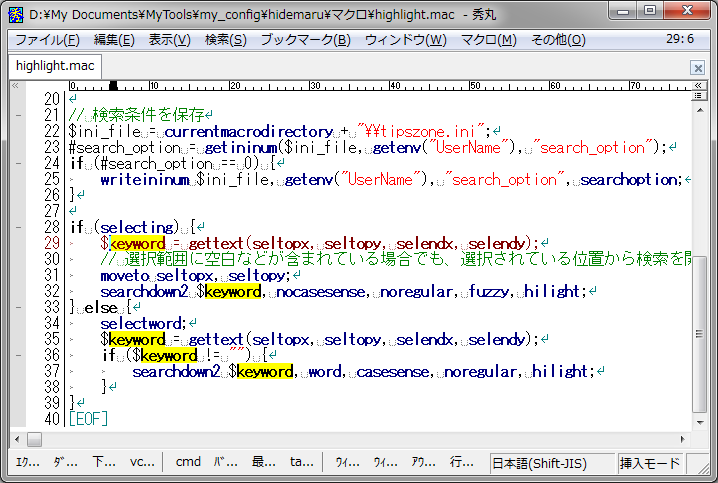Click searchoption at end of line 25
This screenshot has height=483, width=718.
[629, 180]
